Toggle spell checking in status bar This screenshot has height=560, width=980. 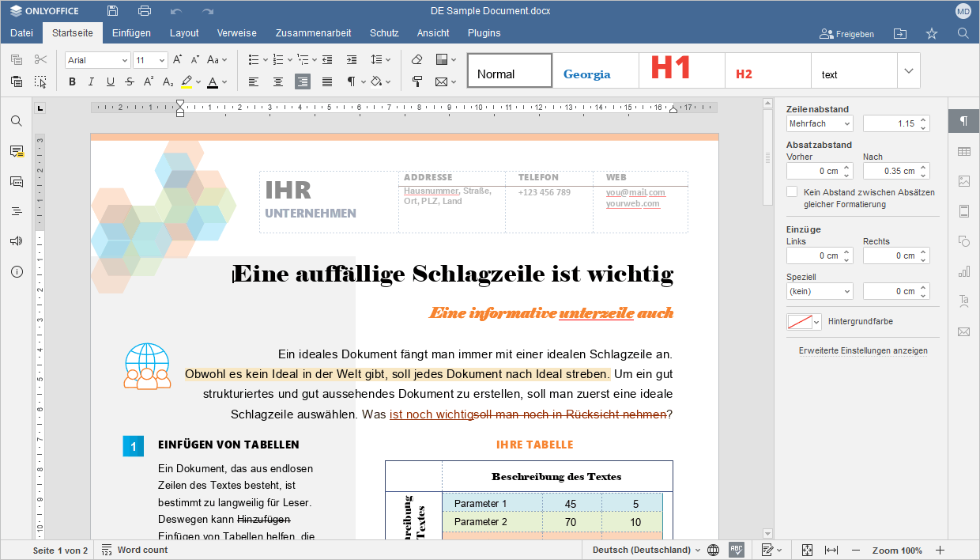[737, 550]
